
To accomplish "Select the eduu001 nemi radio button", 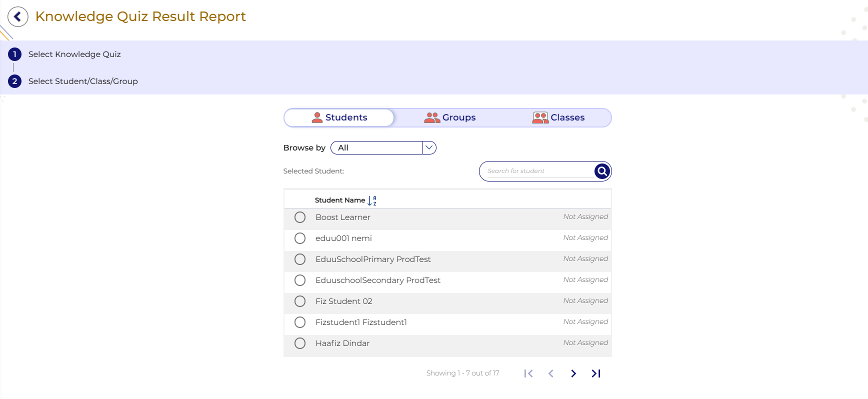I will [x=300, y=238].
